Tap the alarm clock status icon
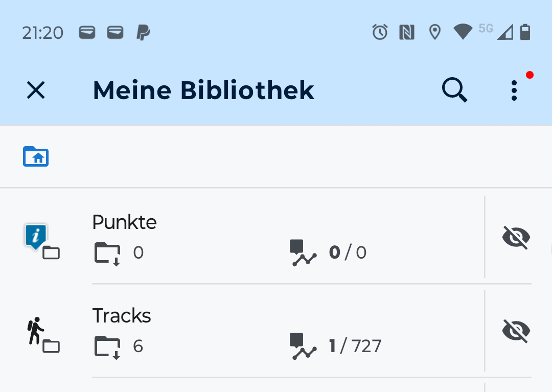Viewport: 552px width, 392px height. click(x=380, y=33)
